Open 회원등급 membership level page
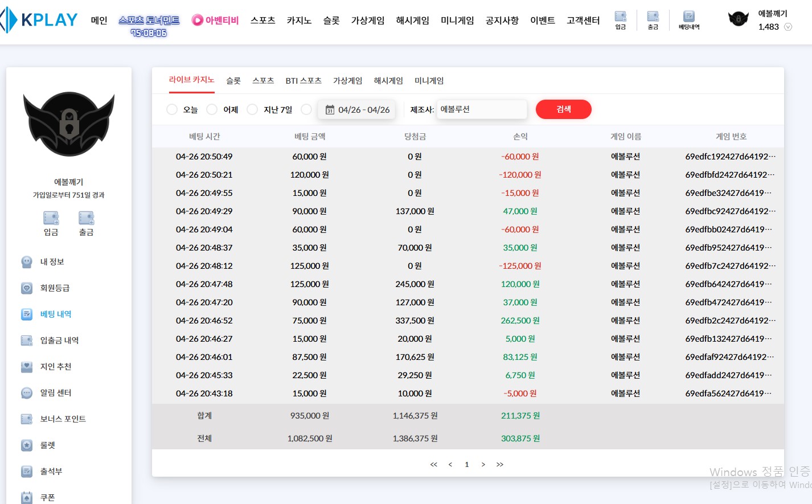The height and width of the screenshot is (504, 812). click(55, 288)
